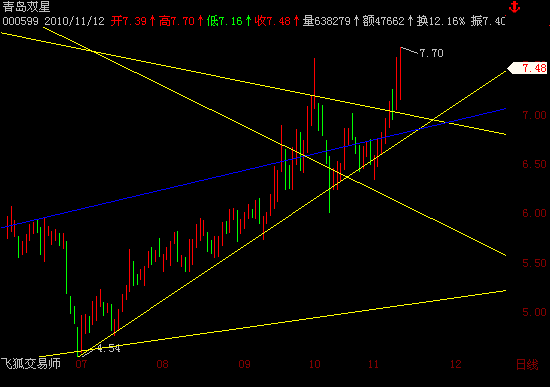Screen dimensions: 550x387
Task: Click the 08 month marker on time axis
Action: 162,364
